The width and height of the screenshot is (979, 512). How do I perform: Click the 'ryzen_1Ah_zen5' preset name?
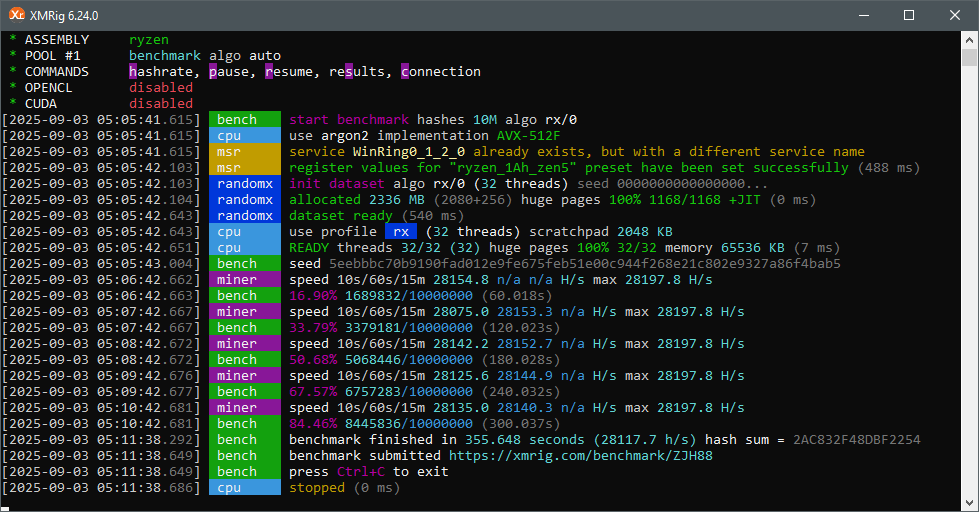point(517,167)
